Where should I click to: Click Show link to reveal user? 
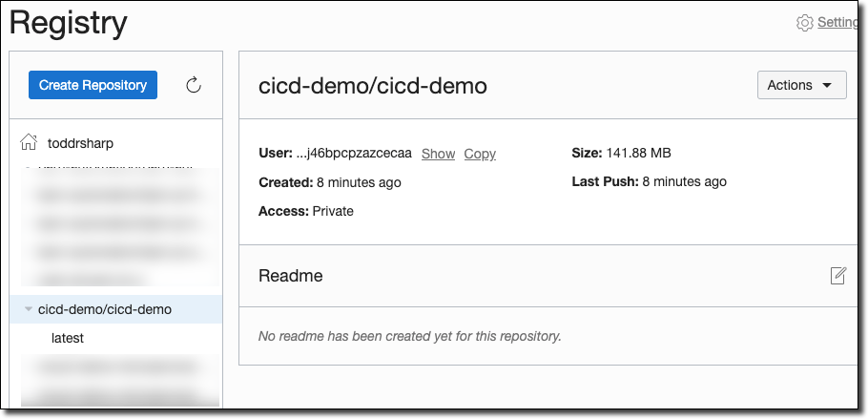coord(438,154)
